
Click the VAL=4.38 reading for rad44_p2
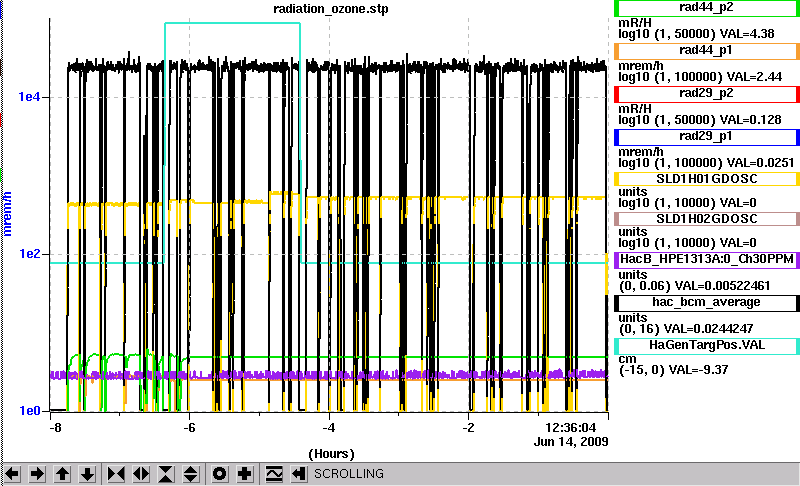point(747,34)
